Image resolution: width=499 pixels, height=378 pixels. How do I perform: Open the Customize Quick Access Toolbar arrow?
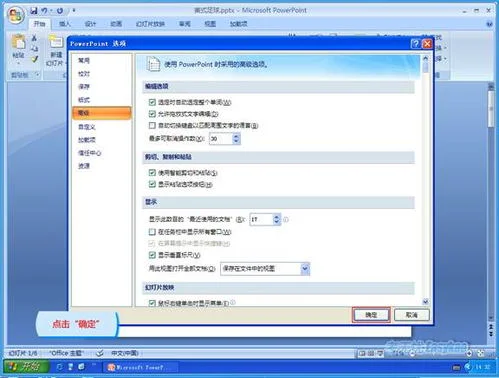pos(74,11)
